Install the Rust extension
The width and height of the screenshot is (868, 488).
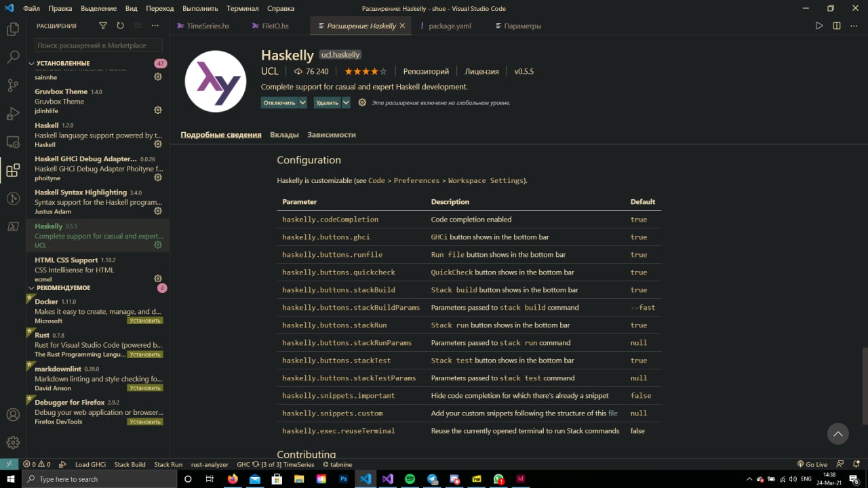(144, 354)
